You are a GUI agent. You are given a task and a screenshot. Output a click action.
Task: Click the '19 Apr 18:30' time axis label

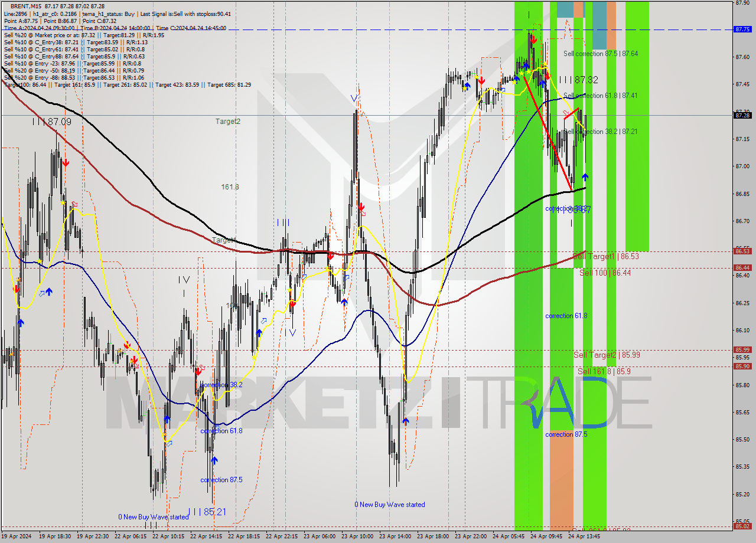click(x=55, y=537)
